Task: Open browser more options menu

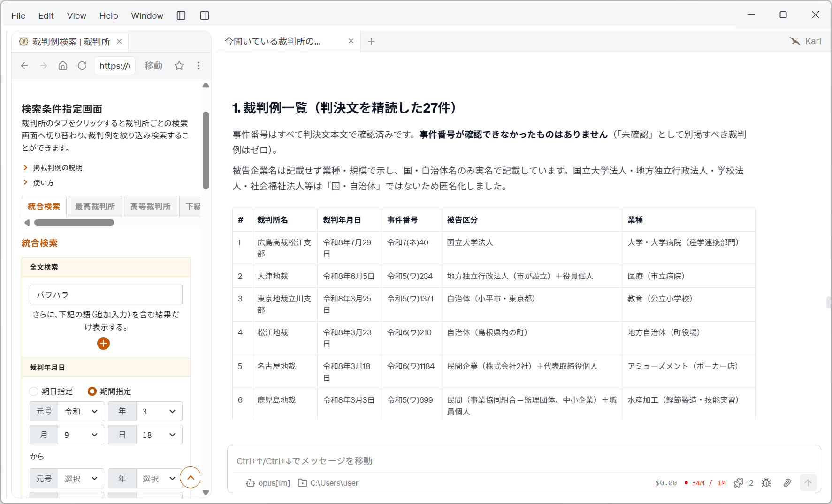Action: (198, 66)
